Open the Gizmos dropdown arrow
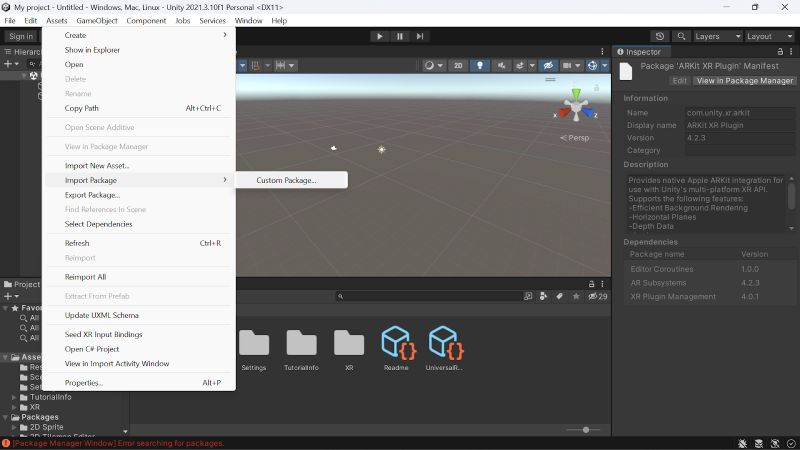The image size is (800, 450). (605, 65)
